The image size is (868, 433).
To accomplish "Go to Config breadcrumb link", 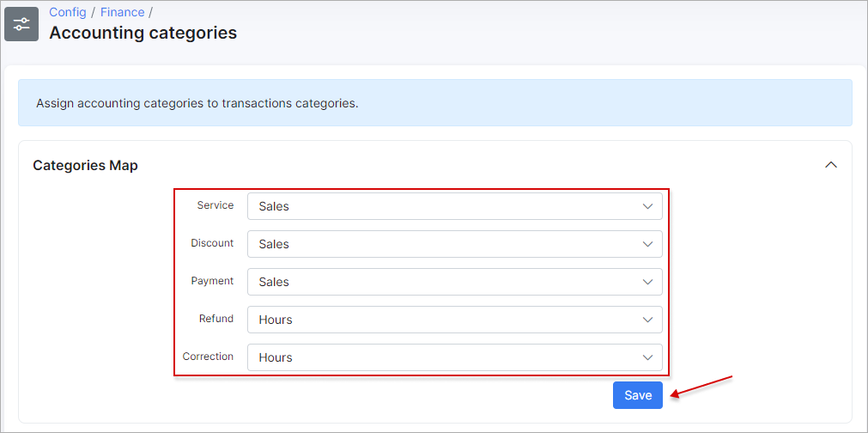I will [68, 12].
